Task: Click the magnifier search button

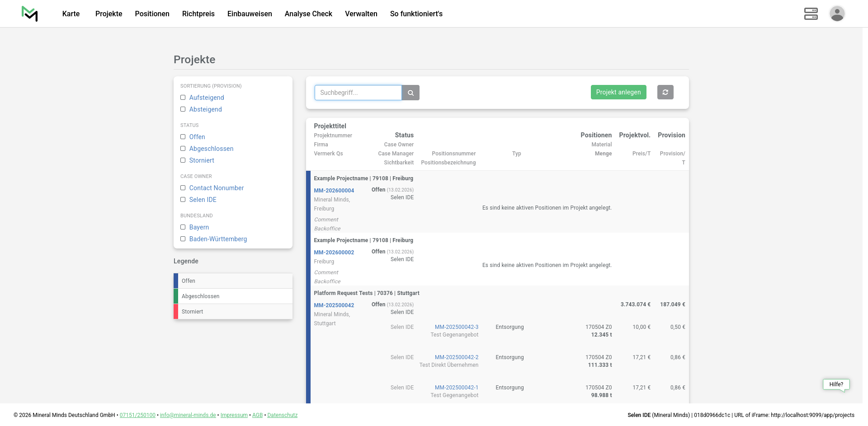Action: click(x=410, y=93)
